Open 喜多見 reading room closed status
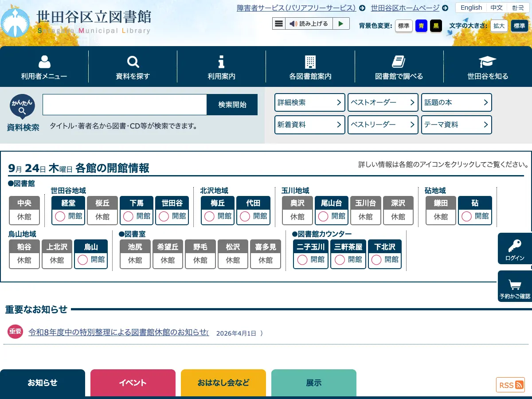Image resolution: width=532 pixels, height=399 pixels. 266,254
